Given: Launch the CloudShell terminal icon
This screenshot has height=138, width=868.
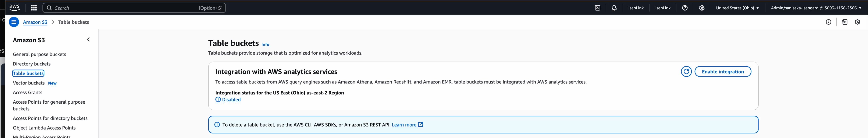Looking at the screenshot, I should click(597, 8).
